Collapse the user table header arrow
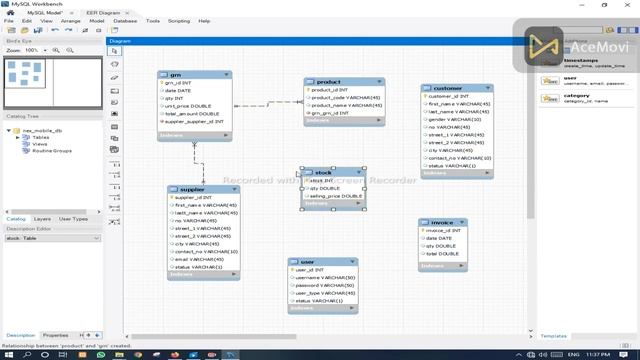 pos(352,262)
